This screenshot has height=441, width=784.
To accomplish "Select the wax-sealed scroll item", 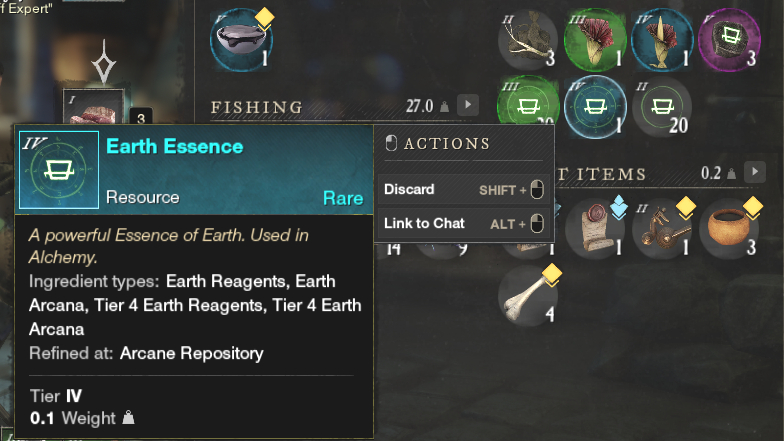I will (595, 228).
